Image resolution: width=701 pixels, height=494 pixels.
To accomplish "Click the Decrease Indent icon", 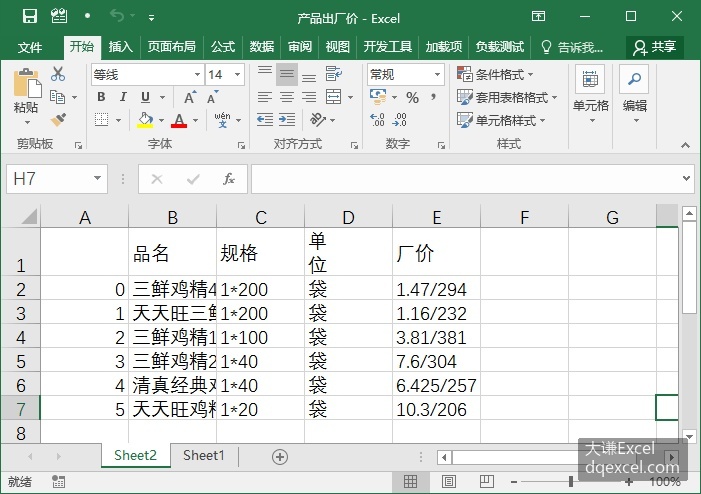I will [x=265, y=120].
